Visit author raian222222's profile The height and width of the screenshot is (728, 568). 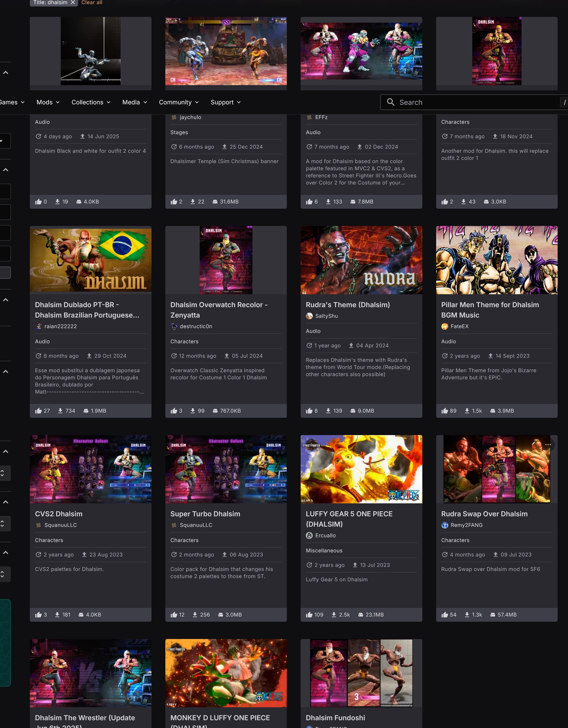coord(60,326)
